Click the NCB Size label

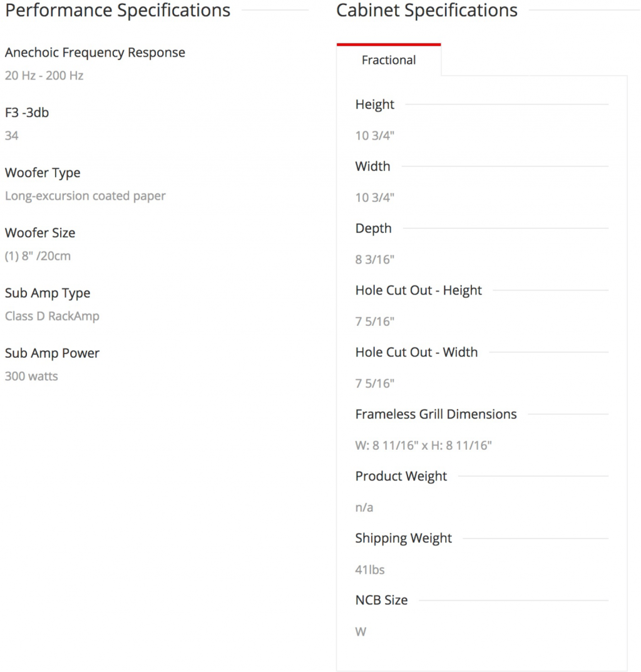click(x=381, y=600)
